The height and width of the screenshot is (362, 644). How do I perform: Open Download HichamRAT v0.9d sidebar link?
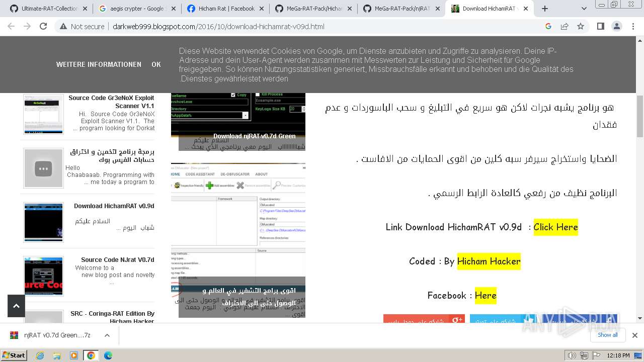coord(114,206)
